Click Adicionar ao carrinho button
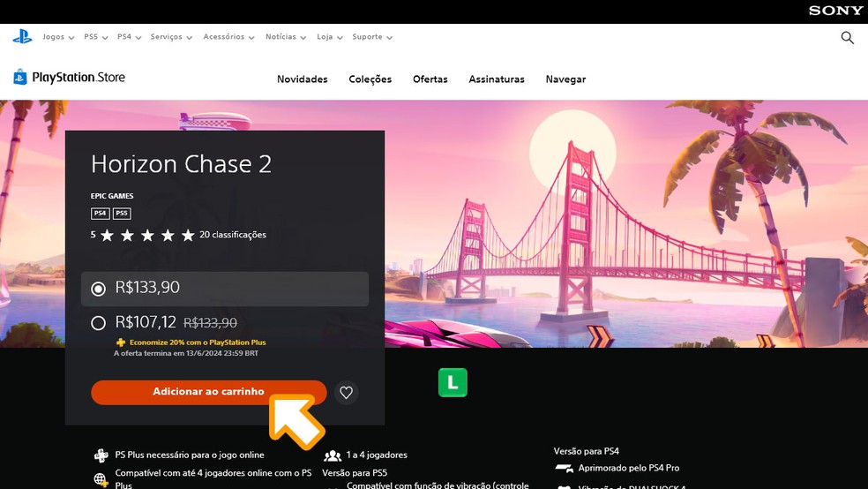This screenshot has width=868, height=489. pos(209,392)
